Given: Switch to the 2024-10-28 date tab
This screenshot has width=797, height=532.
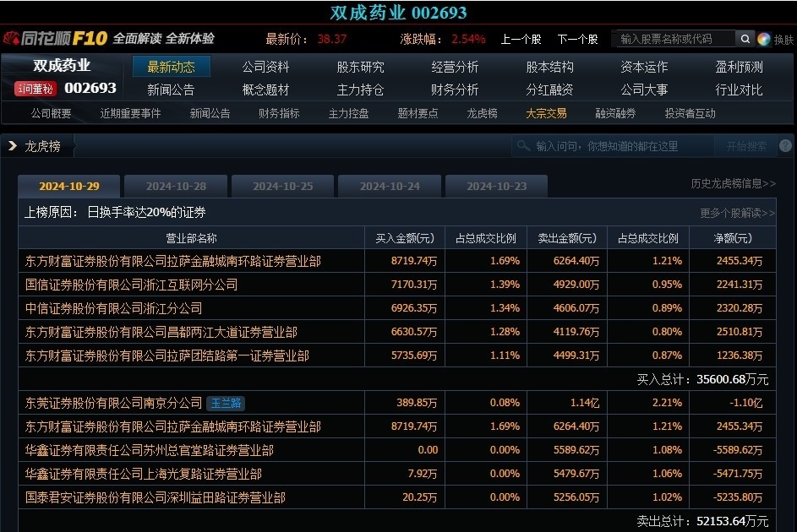Looking at the screenshot, I should 176,187.
